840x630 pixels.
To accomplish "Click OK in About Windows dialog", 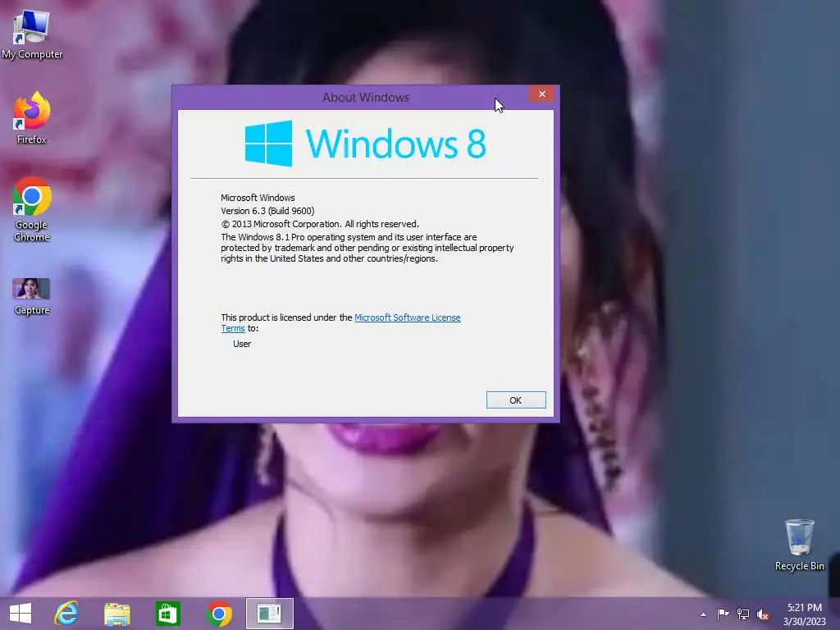I will point(516,400).
